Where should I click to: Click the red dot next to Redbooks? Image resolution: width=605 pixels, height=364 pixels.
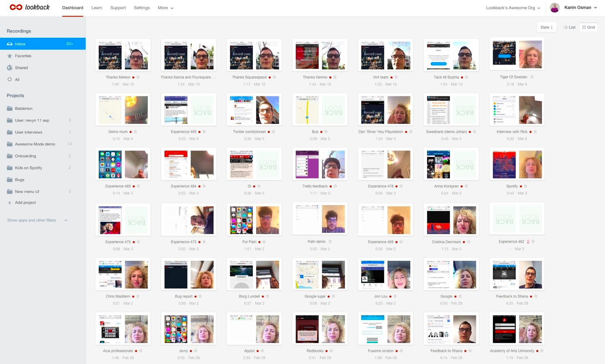click(326, 351)
